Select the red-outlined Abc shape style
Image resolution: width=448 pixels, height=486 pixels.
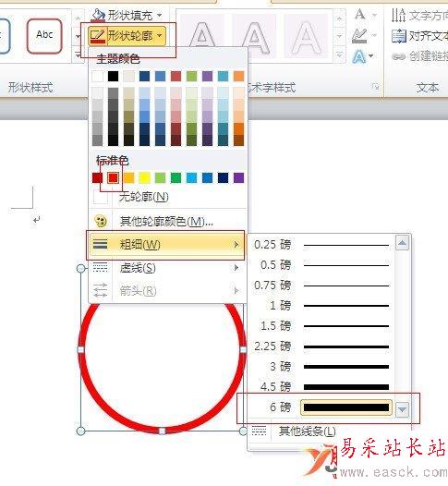pyautogui.click(x=44, y=36)
